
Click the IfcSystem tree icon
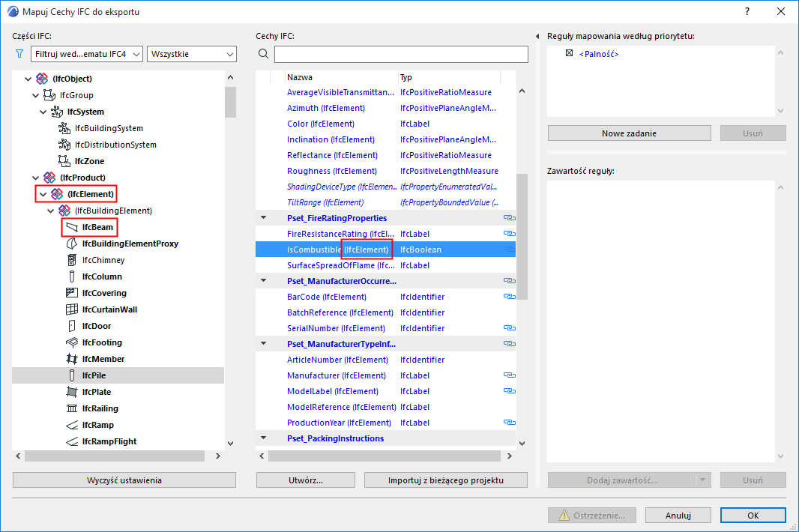click(x=57, y=112)
